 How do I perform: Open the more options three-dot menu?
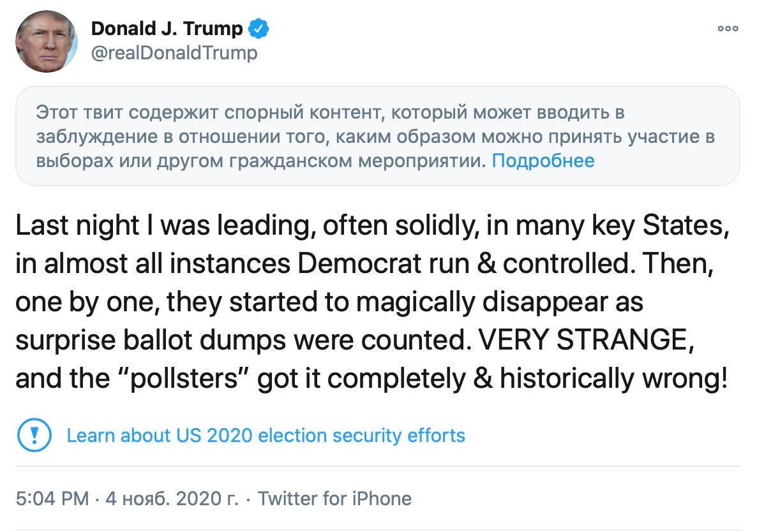pyautogui.click(x=728, y=28)
